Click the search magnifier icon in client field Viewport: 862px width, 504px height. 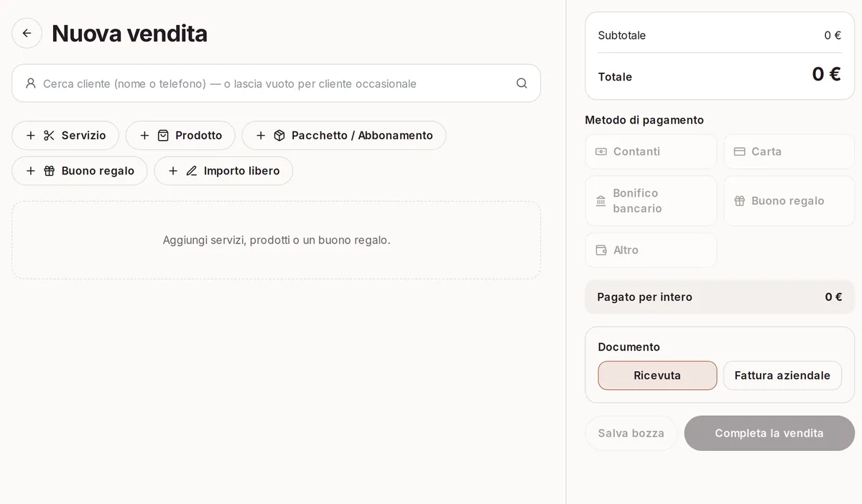(522, 83)
